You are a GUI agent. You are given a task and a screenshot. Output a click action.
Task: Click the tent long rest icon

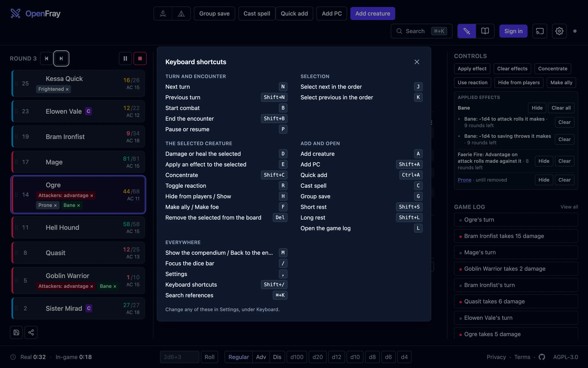click(x=181, y=14)
